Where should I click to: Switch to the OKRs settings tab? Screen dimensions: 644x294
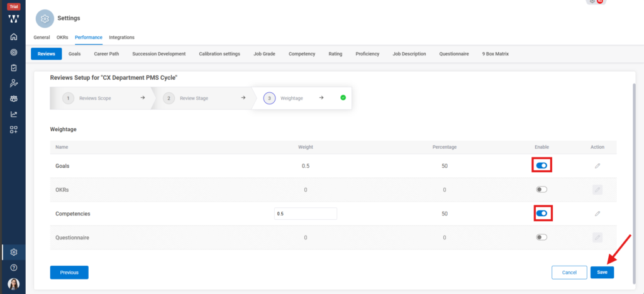pyautogui.click(x=62, y=37)
